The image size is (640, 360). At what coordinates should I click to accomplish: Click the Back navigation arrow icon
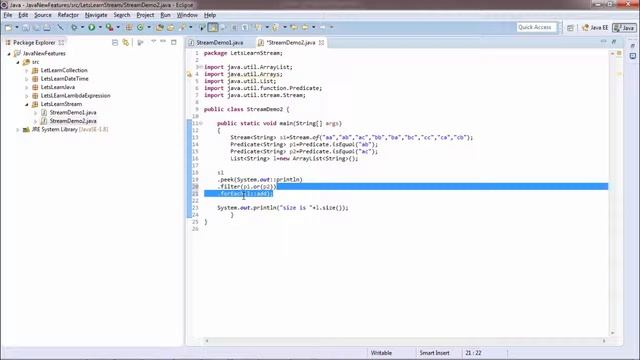point(305,27)
